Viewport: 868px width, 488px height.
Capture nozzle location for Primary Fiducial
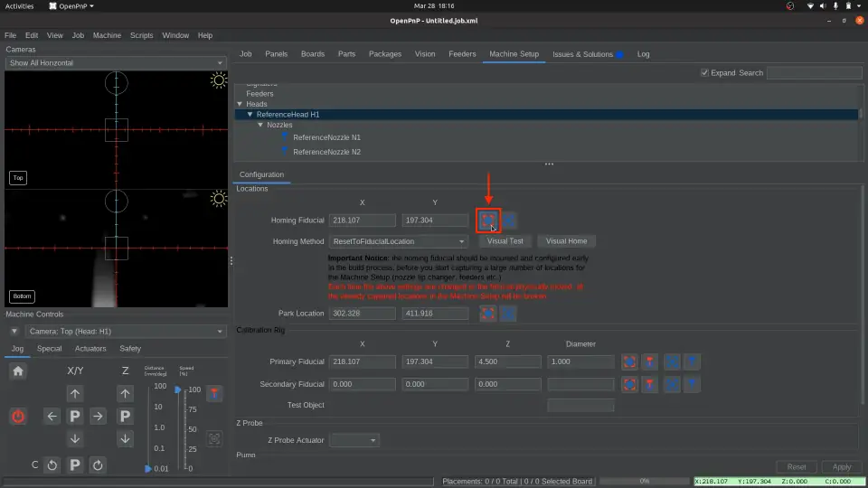pos(649,361)
